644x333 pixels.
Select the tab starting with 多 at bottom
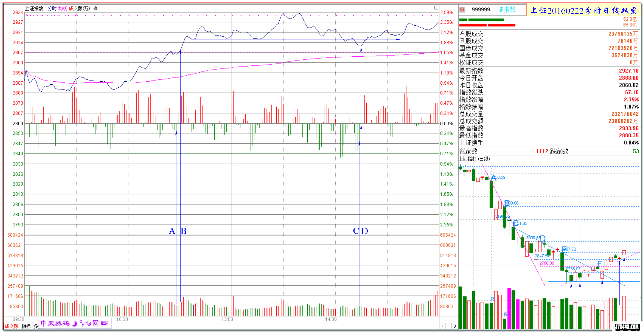[36, 326]
